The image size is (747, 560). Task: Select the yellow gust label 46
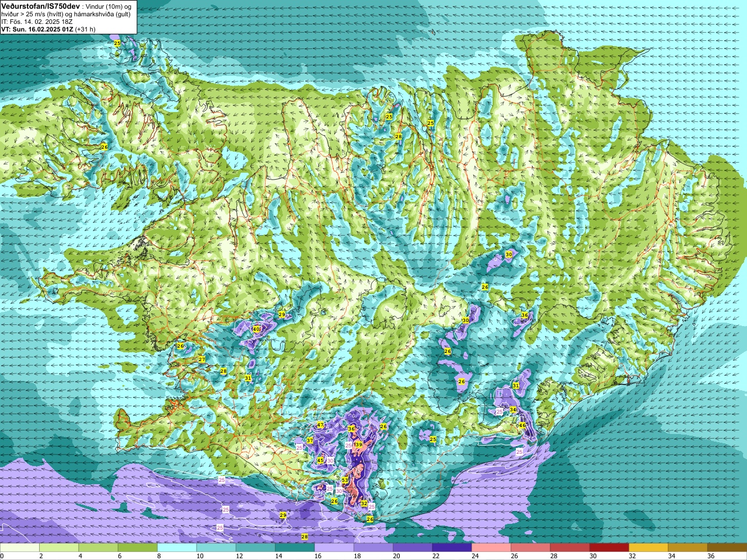[x=522, y=426]
